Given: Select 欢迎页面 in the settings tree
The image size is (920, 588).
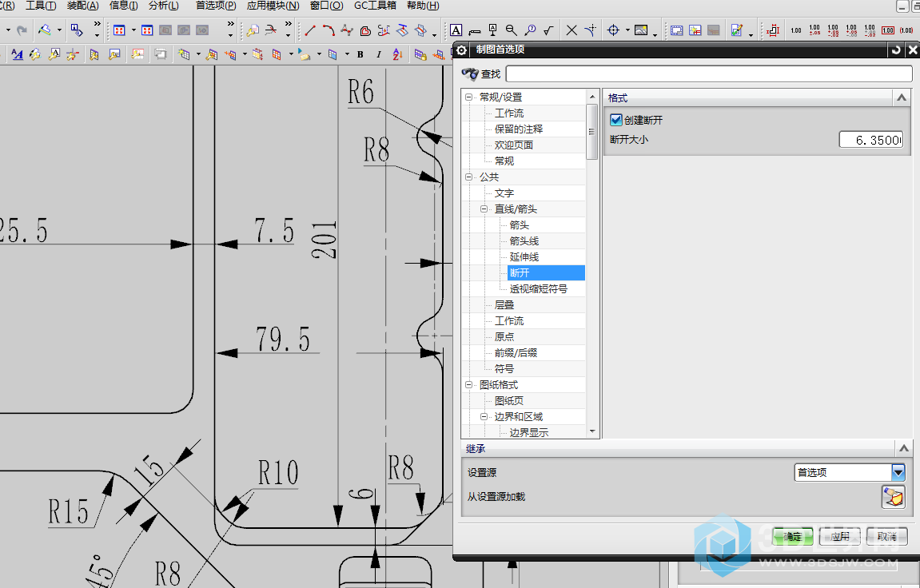Looking at the screenshot, I should pos(513,145).
